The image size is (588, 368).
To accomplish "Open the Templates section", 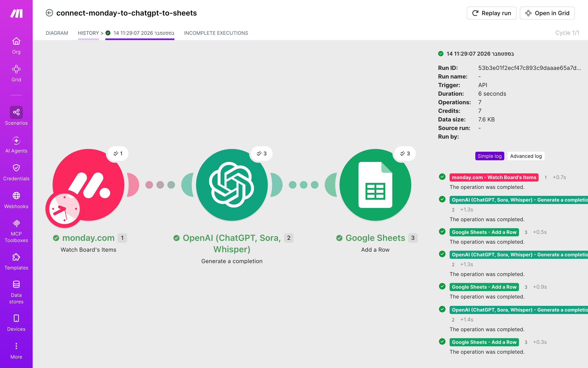I will pyautogui.click(x=16, y=261).
